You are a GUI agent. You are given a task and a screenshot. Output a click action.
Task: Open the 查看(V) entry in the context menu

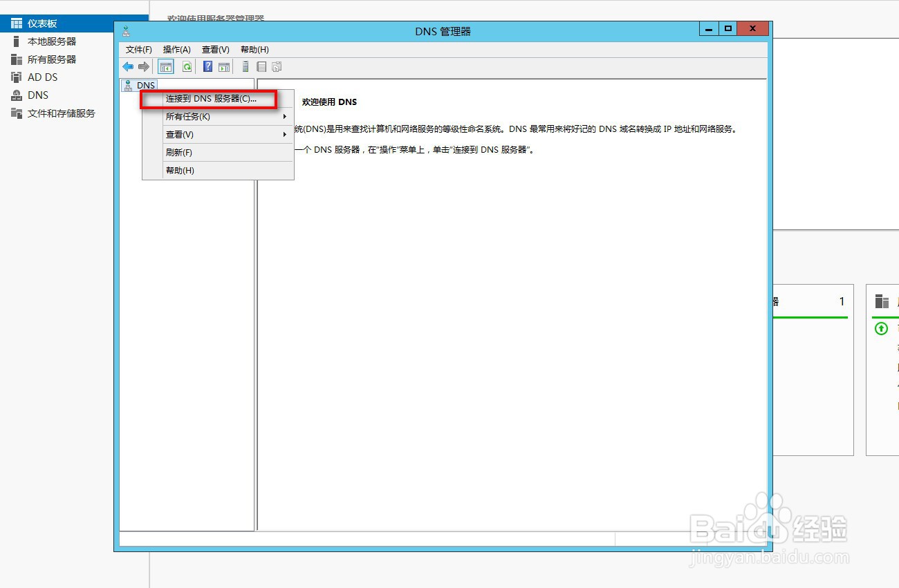(218, 135)
